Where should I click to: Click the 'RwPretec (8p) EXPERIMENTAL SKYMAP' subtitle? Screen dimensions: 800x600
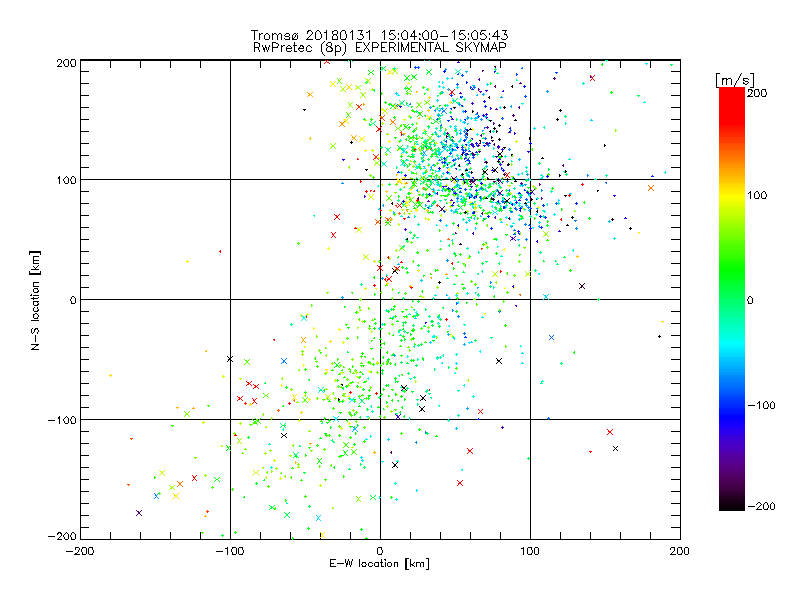(x=380, y=47)
